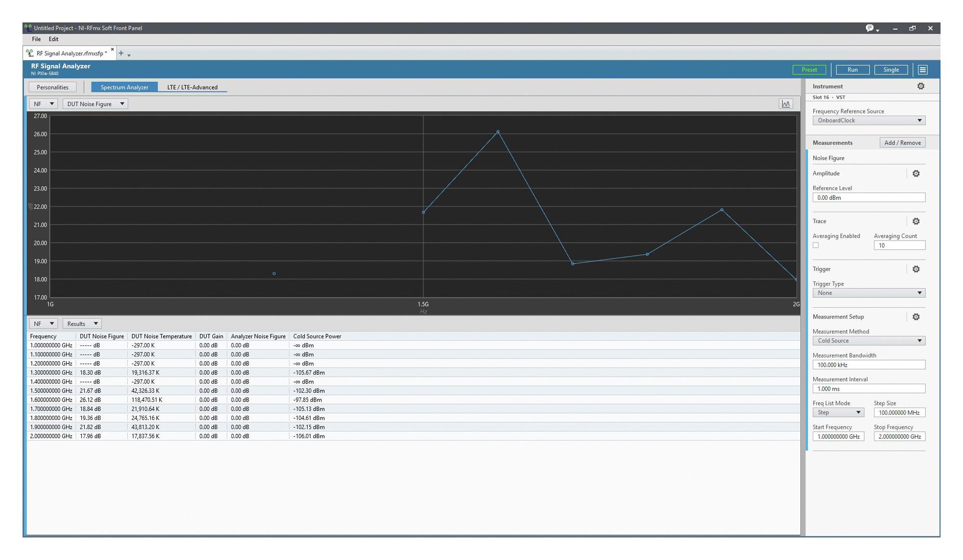This screenshot has height=560, width=963.
Task: Enable Averaging by checking Averaging Enabled checkbox
Action: [815, 245]
